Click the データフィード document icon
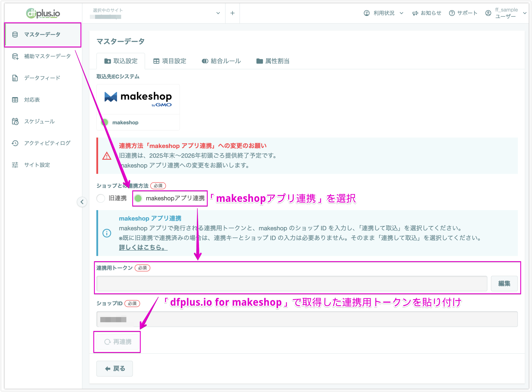This screenshot has height=392, width=532. 15,78
